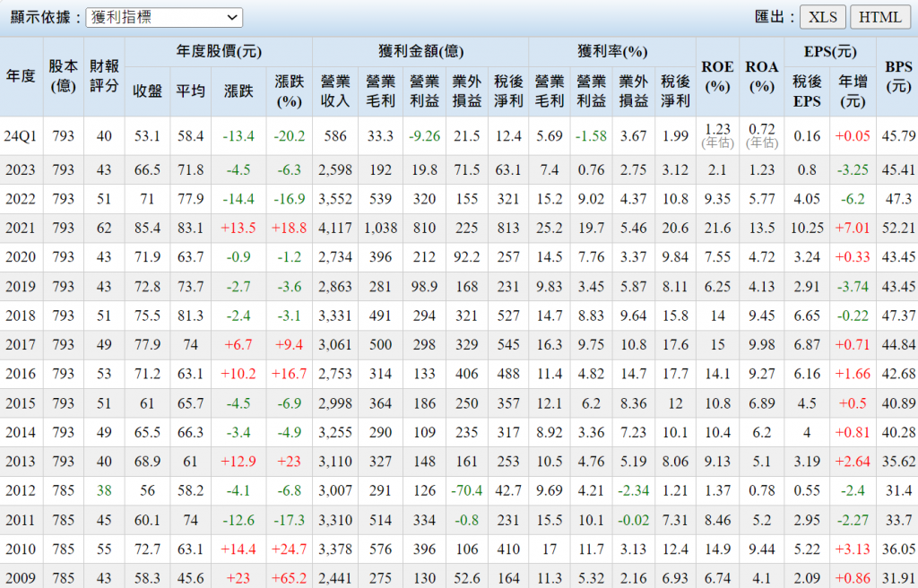
Task: Click 2021 revenue value 4,117
Action: click(335, 229)
